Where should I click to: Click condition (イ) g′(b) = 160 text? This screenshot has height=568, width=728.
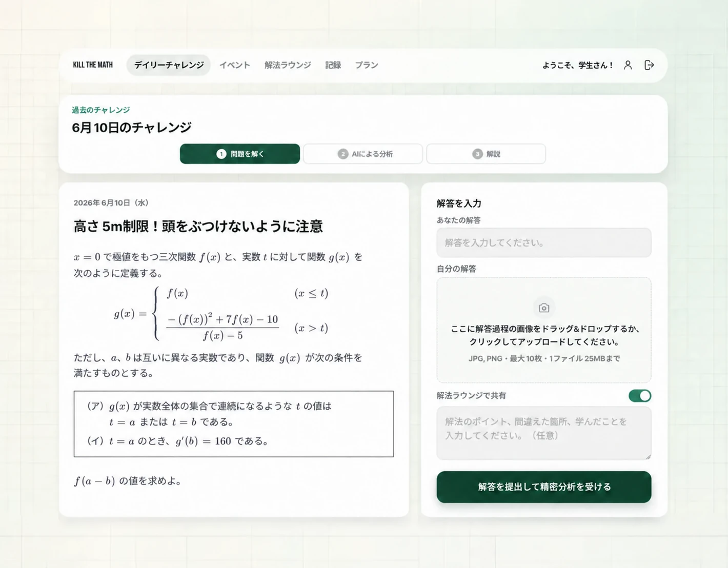178,441
